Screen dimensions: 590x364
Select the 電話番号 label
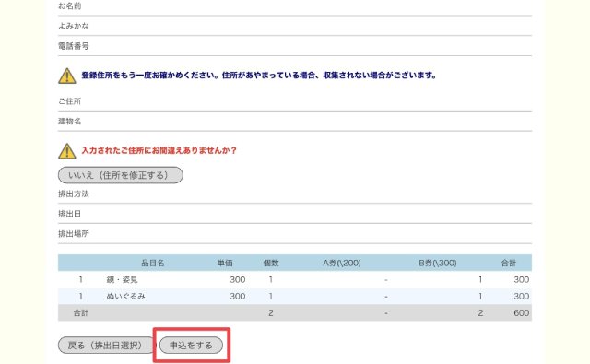pyautogui.click(x=74, y=46)
